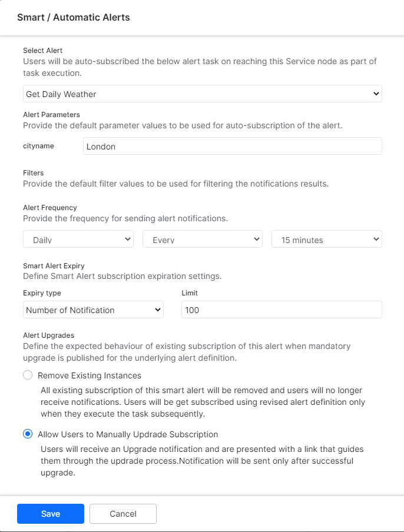Viewport: 404px width, 532px height.
Task: Click the Limit field showing 100
Action: [x=281, y=309]
